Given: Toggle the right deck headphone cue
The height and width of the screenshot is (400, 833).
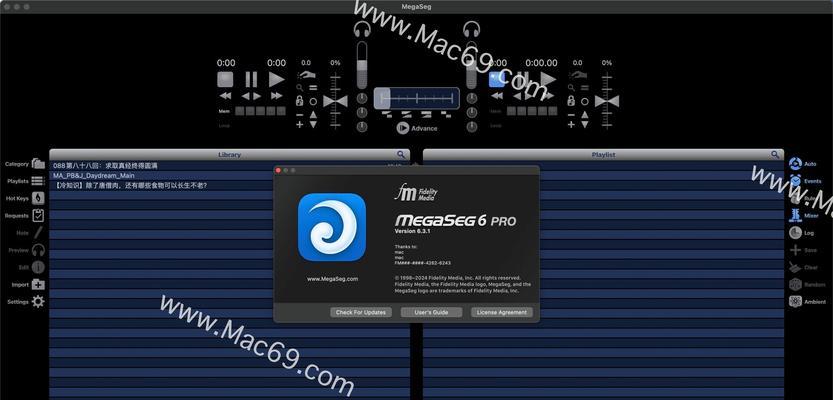Looking at the screenshot, I should coord(471,29).
